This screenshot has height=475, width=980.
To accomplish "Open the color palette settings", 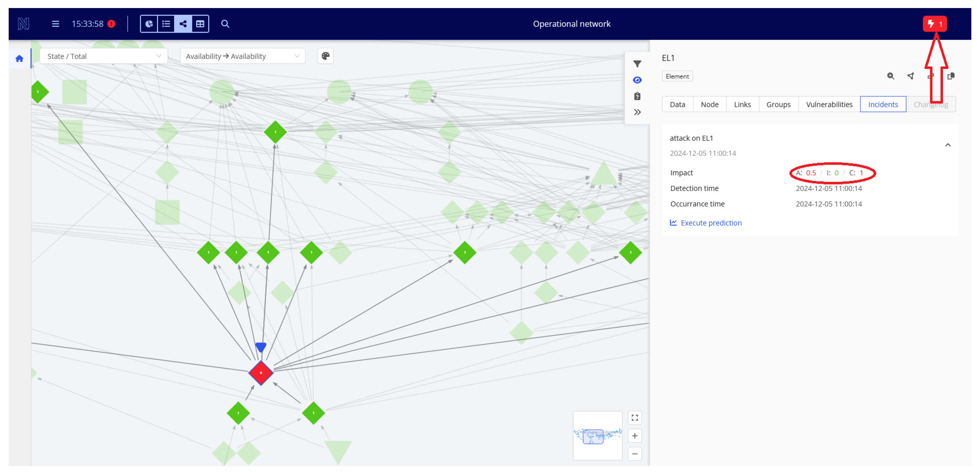I will pyautogui.click(x=325, y=56).
